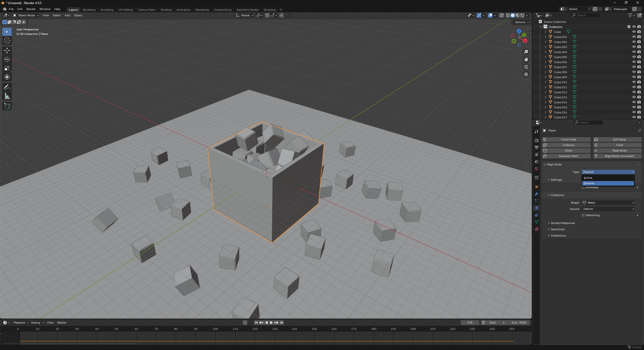The width and height of the screenshot is (644, 350).
Task: Expand the Surface Response panel
Action: click(562, 223)
